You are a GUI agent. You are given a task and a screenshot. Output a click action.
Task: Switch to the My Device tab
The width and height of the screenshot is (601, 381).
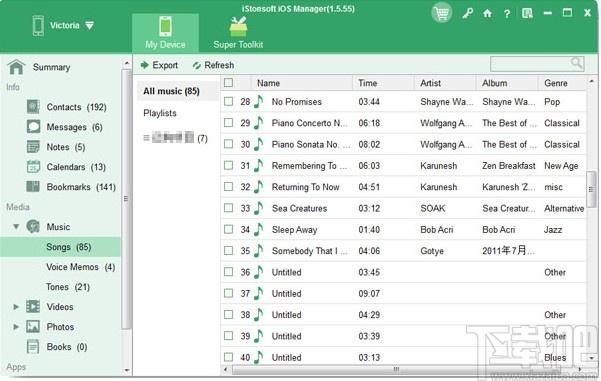click(x=165, y=33)
